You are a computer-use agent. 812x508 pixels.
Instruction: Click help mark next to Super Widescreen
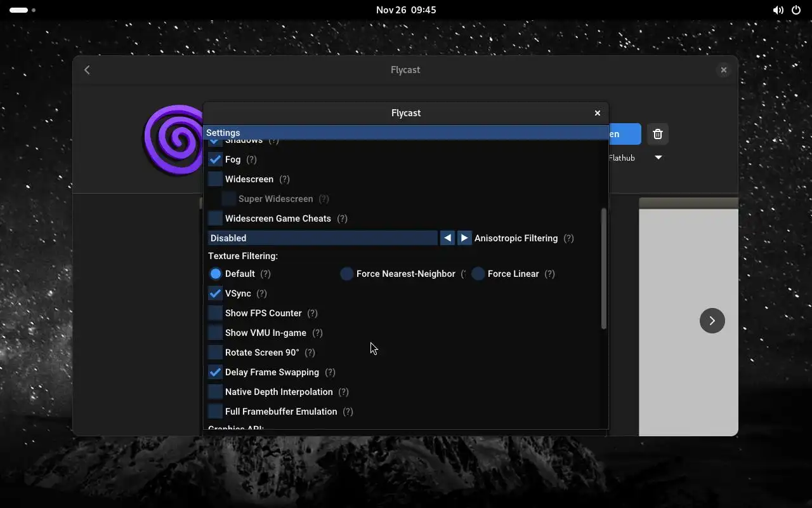324,199
